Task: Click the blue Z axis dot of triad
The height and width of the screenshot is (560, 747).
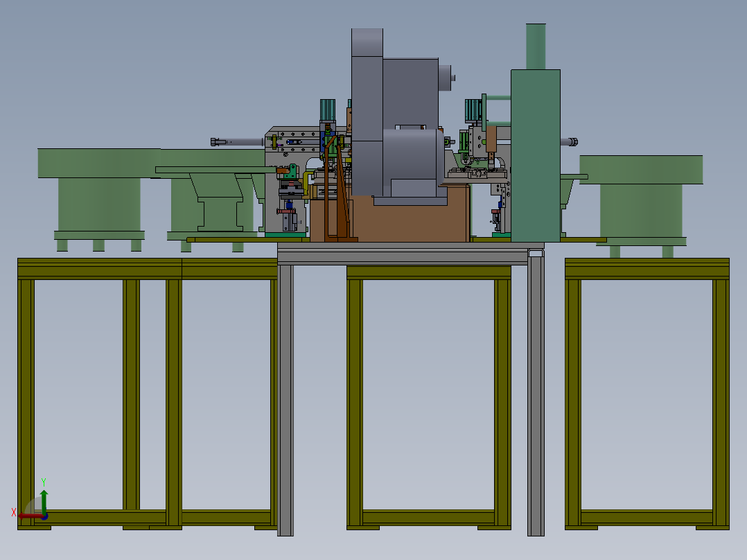Action: pyautogui.click(x=45, y=516)
